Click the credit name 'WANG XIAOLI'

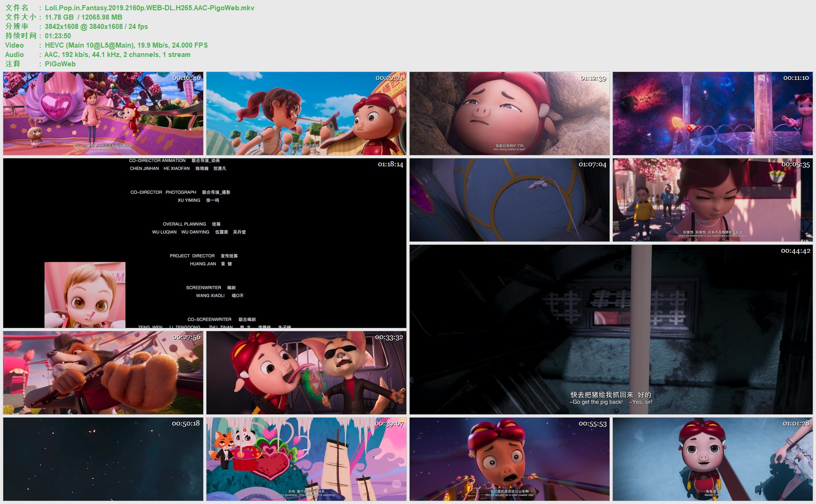coord(210,296)
